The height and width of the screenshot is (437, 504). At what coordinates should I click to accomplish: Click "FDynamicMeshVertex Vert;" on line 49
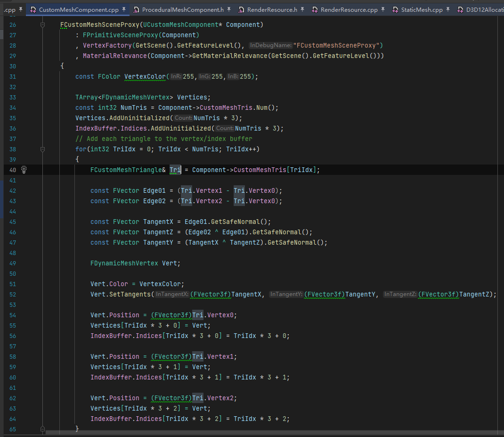[x=135, y=263]
